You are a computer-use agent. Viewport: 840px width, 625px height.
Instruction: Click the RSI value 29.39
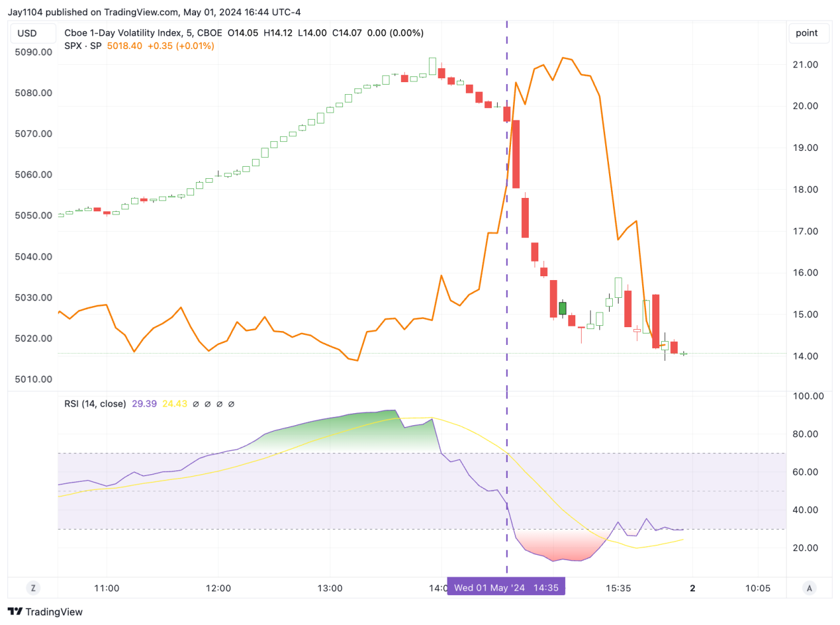point(144,404)
